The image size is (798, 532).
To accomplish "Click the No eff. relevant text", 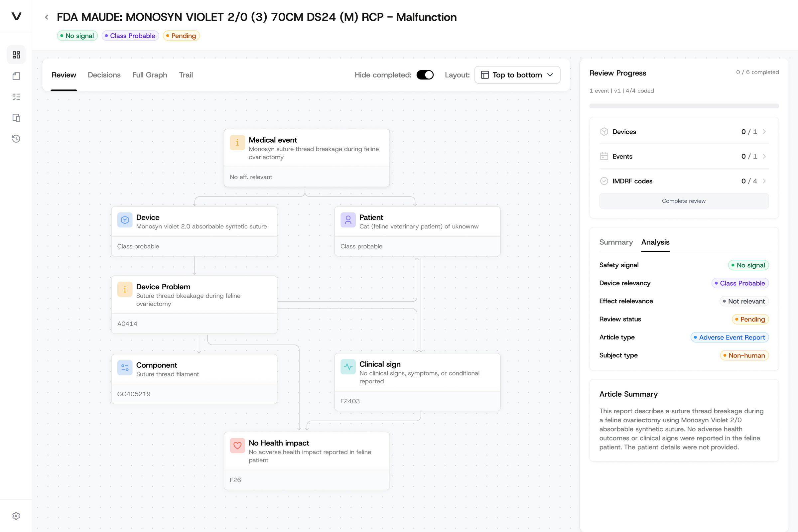I will (251, 177).
